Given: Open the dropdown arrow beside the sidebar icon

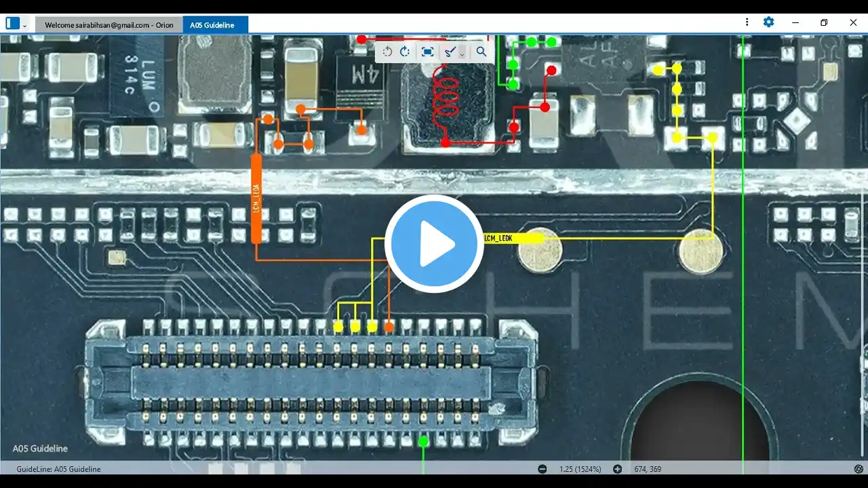Looking at the screenshot, I should (x=25, y=25).
